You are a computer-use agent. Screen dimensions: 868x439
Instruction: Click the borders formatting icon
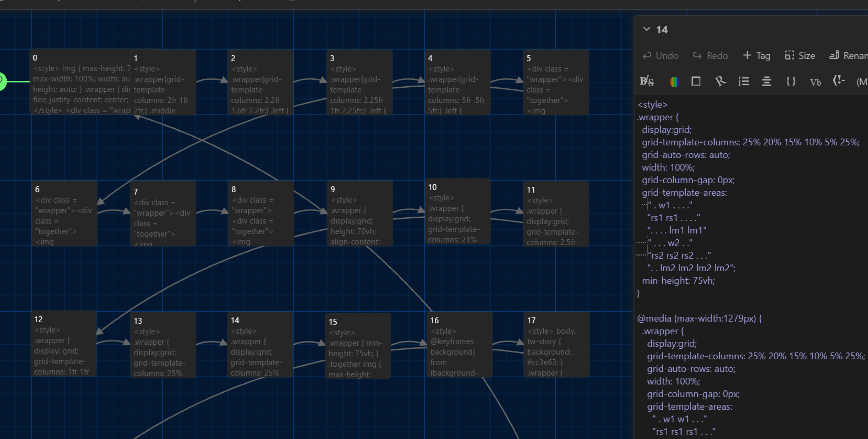(x=696, y=81)
